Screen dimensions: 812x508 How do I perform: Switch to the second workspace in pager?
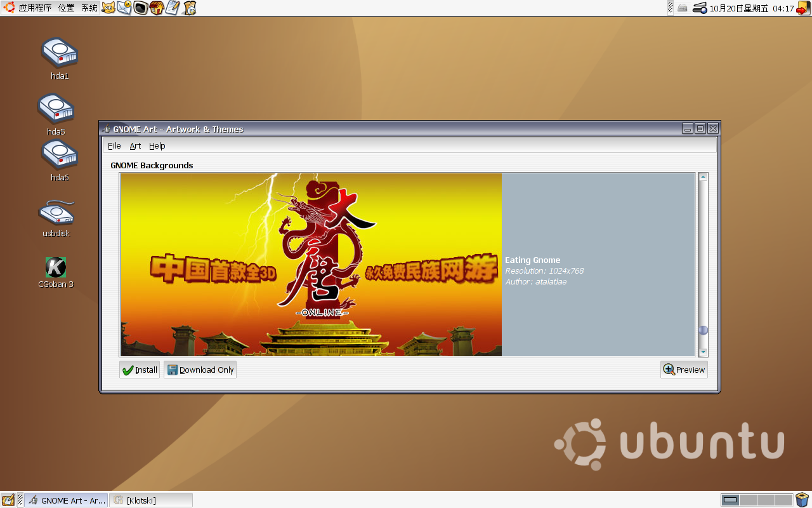(748, 500)
